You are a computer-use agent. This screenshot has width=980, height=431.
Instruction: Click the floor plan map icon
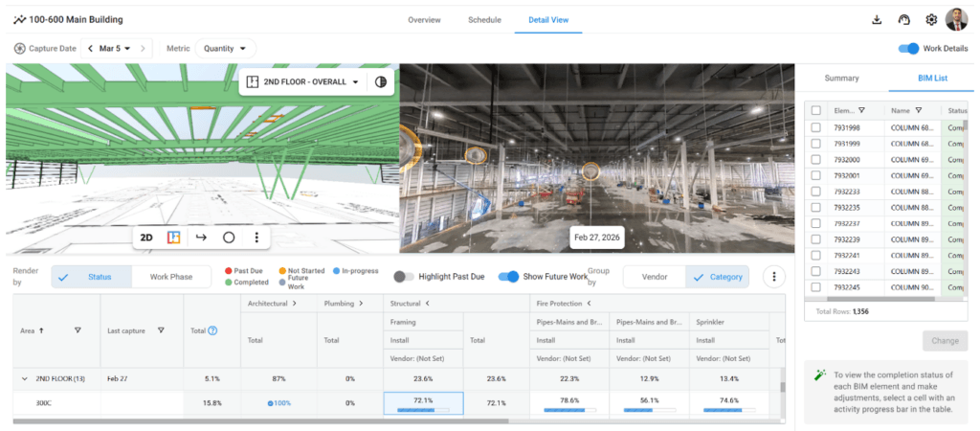point(174,238)
